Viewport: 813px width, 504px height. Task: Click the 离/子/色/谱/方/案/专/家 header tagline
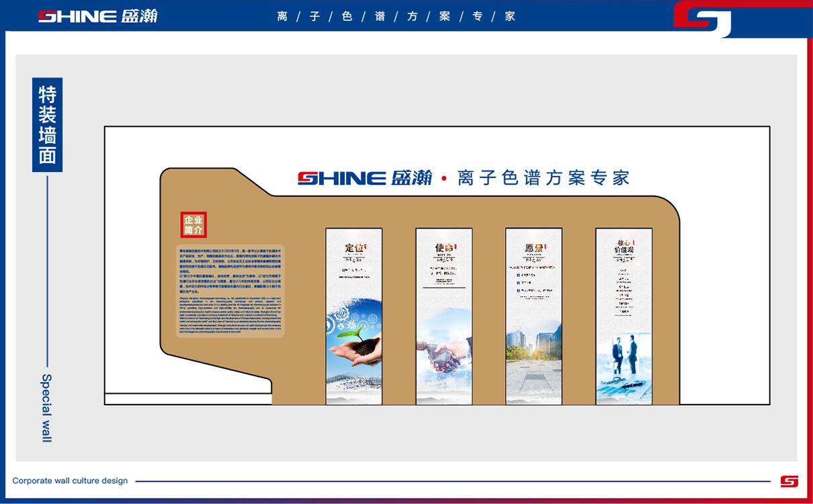[x=396, y=16]
